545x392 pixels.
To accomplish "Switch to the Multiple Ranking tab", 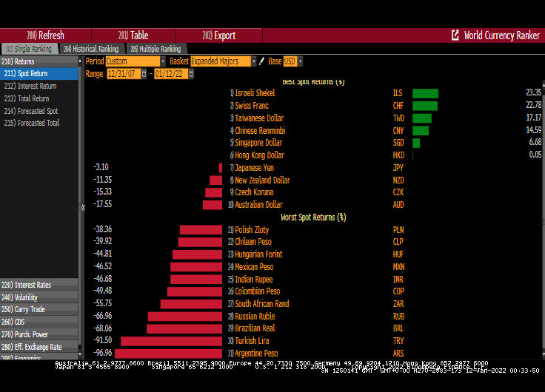I will pyautogui.click(x=156, y=49).
